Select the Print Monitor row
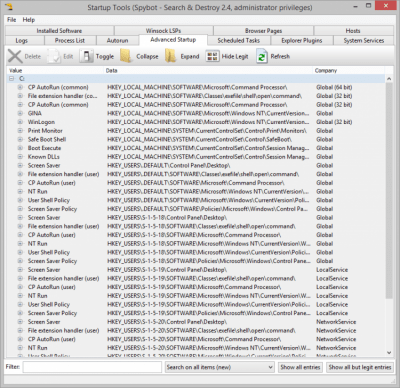The image size is (400, 388). point(196,131)
